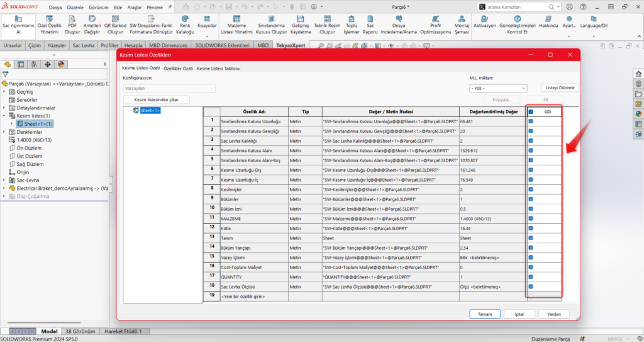Open Sınırlandırma Kutusu Oluştur

click(271, 25)
